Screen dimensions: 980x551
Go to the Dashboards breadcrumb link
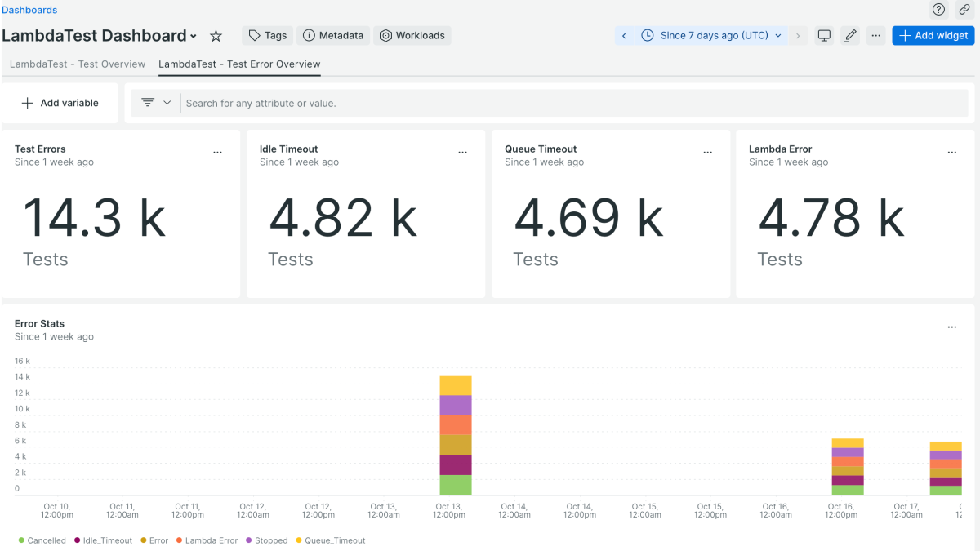[x=29, y=10]
